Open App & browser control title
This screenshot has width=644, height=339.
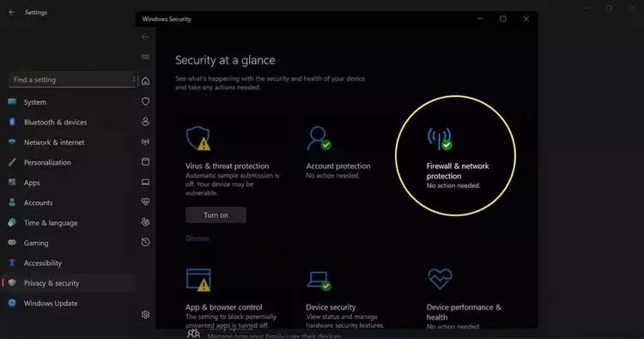[x=224, y=307]
